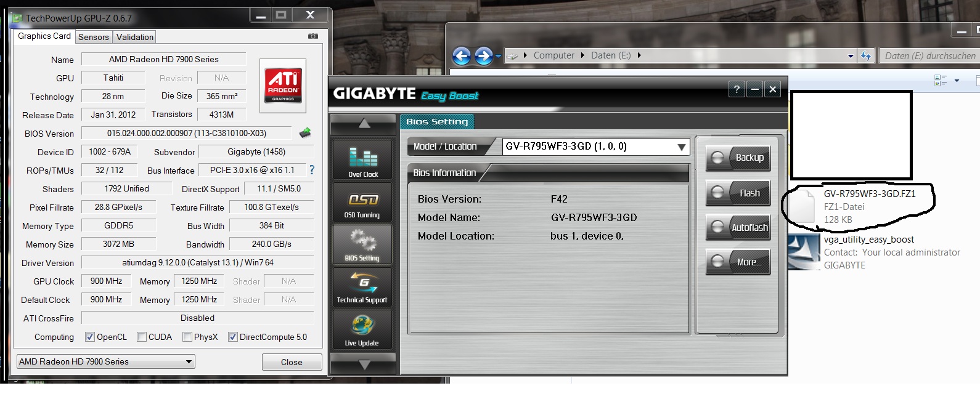Select BIOS Setting in Easy Boost sidebar
The image size is (980, 399).
pyautogui.click(x=363, y=244)
